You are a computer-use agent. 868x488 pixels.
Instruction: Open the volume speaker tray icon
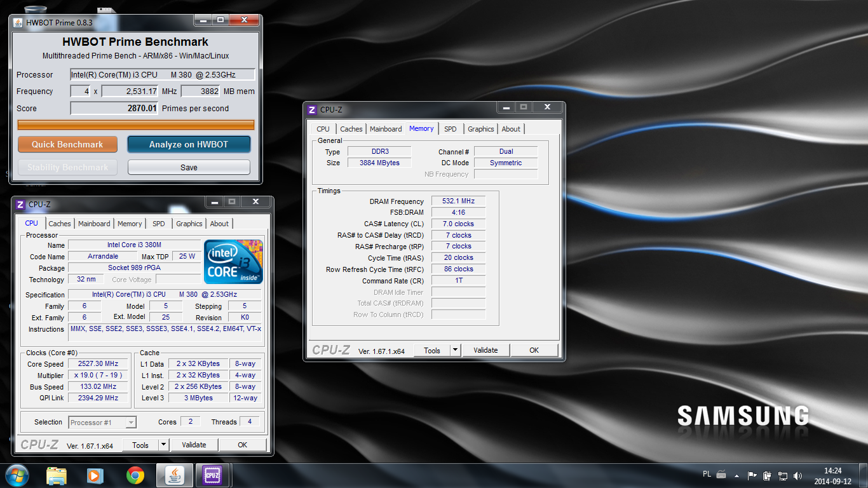pyautogui.click(x=798, y=475)
